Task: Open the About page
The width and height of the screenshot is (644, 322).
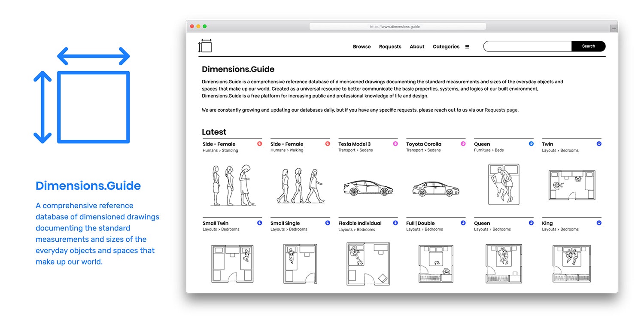Action: tap(416, 46)
